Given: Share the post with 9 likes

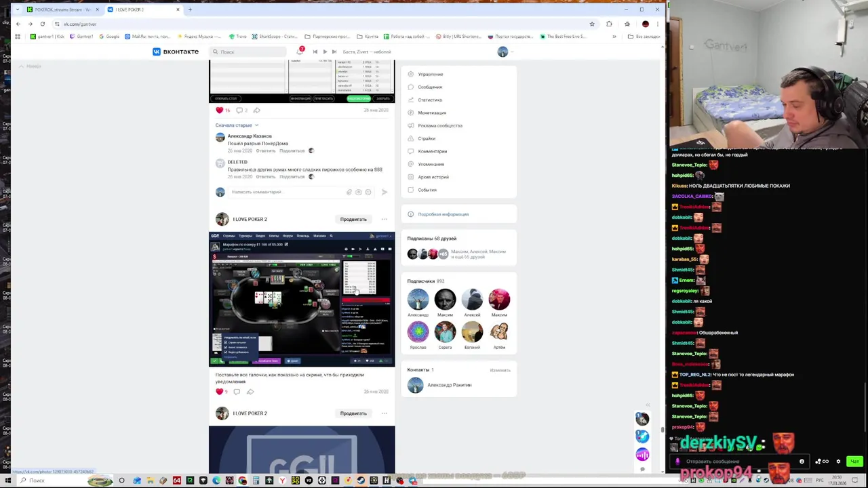Looking at the screenshot, I should click(250, 392).
